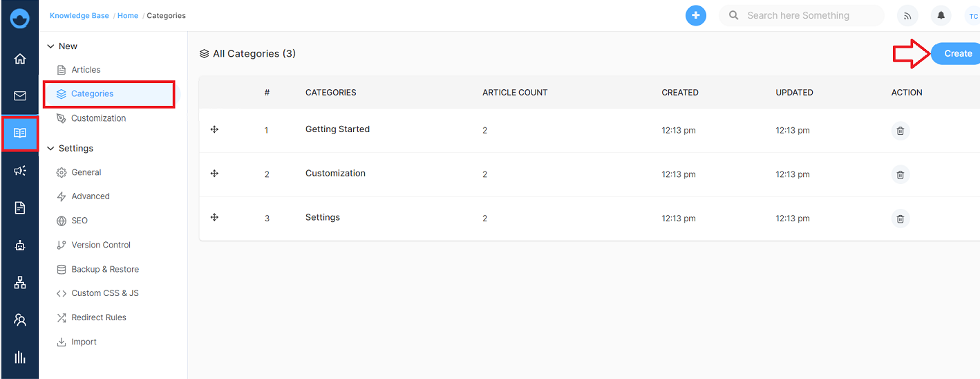
Task: Delete the Settings category row
Action: (x=900, y=219)
